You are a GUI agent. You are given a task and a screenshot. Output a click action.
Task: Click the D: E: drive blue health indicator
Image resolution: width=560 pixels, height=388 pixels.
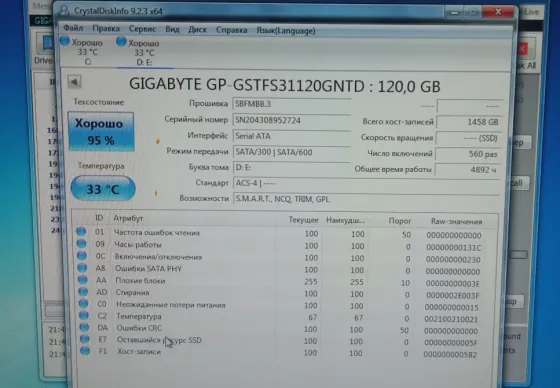point(121,41)
